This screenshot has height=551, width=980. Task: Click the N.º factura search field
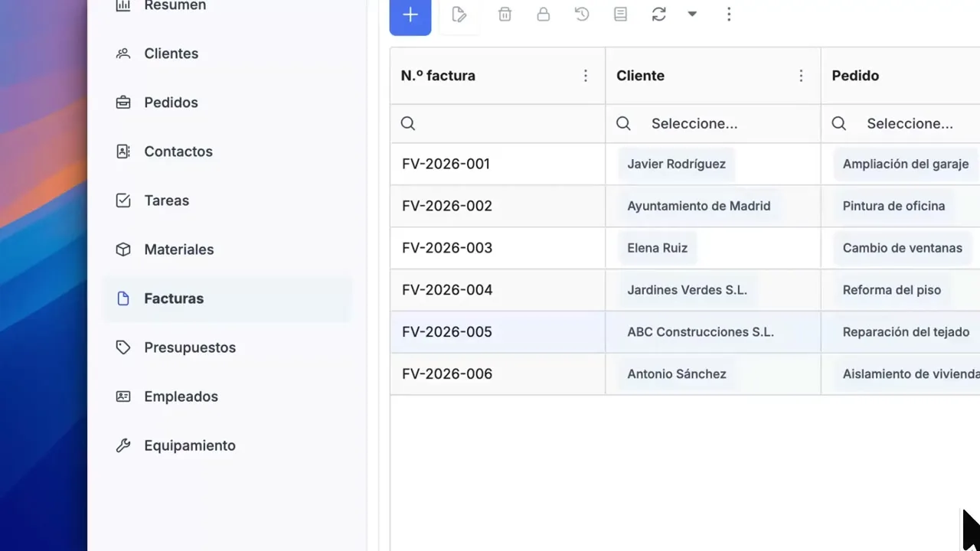tap(505, 124)
